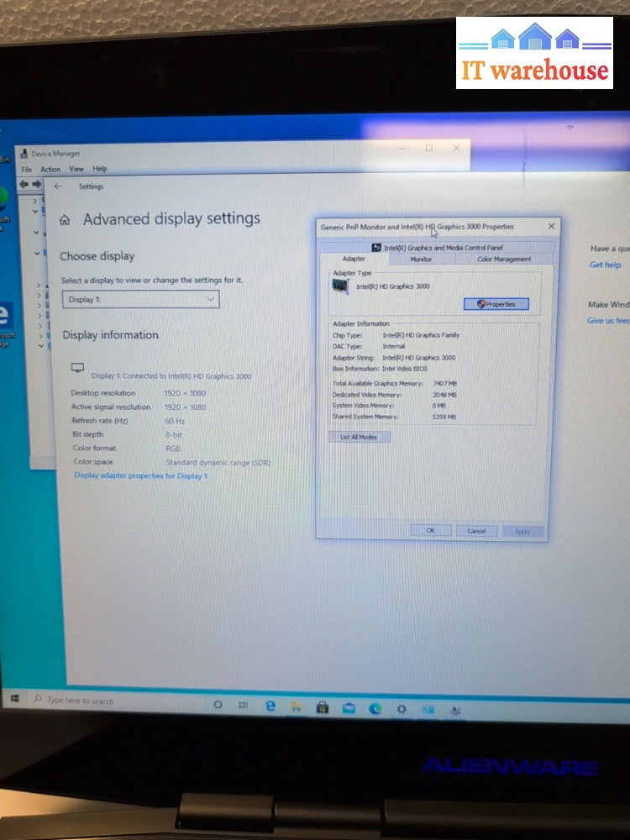Image resolution: width=630 pixels, height=840 pixels.
Task: Open Intel Graphics and Media Control Panel tab
Action: [x=437, y=248]
